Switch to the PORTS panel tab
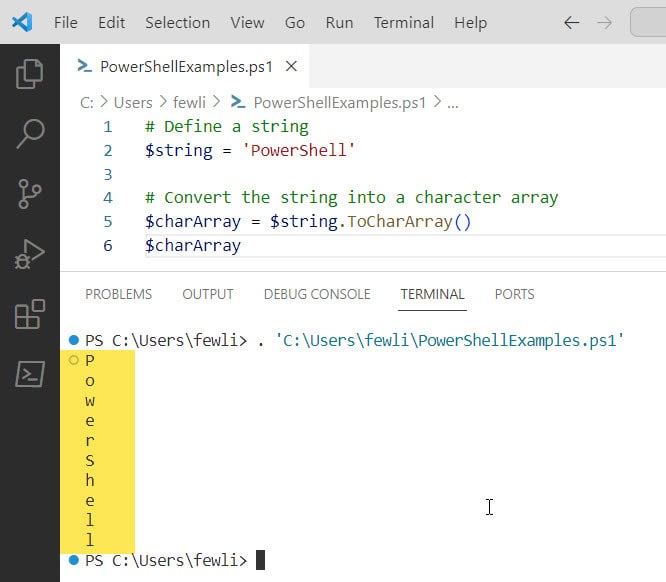 coord(514,294)
